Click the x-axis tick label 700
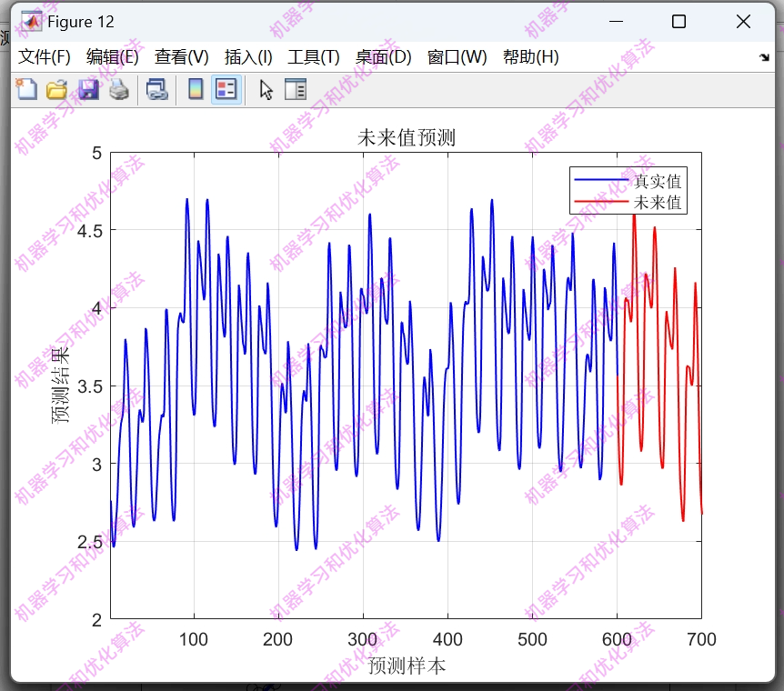The width and height of the screenshot is (784, 691). click(701, 639)
